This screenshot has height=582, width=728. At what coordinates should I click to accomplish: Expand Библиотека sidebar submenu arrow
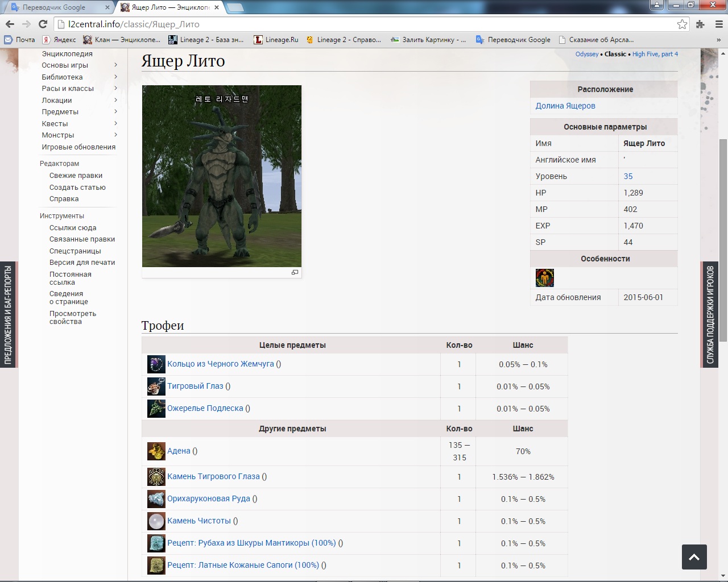point(115,77)
